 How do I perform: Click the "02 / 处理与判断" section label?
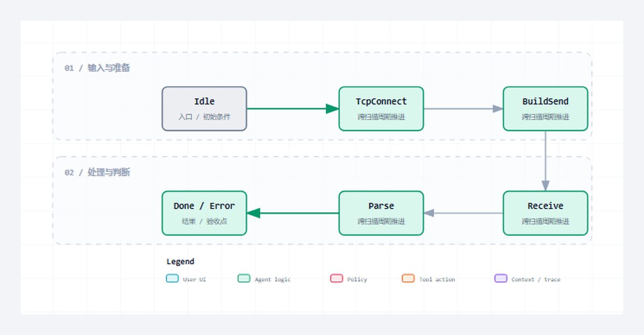point(97,173)
